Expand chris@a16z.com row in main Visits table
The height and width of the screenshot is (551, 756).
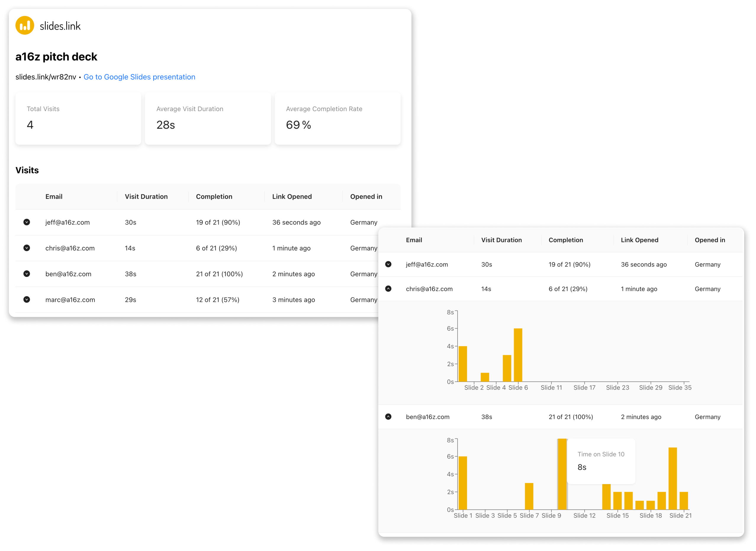coord(27,248)
